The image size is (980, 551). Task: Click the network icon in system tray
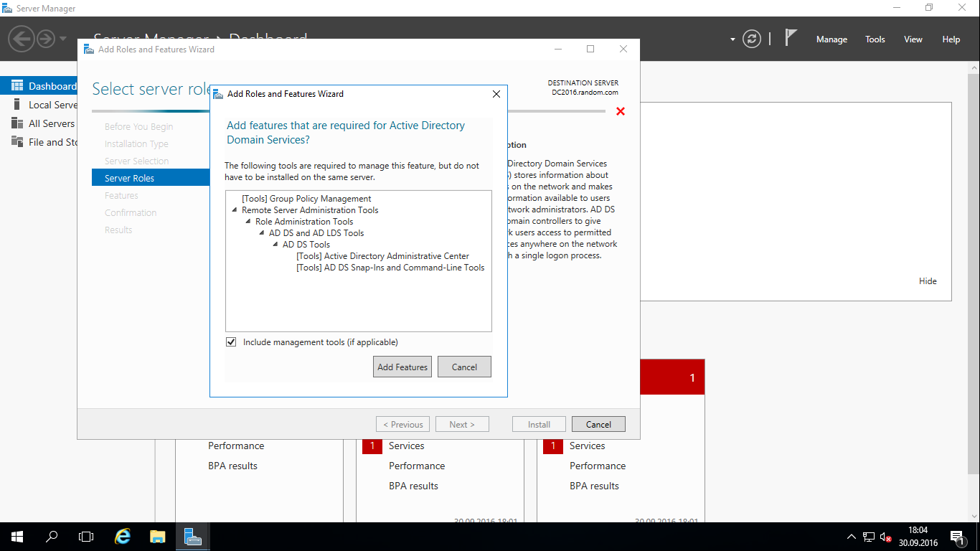(x=868, y=537)
